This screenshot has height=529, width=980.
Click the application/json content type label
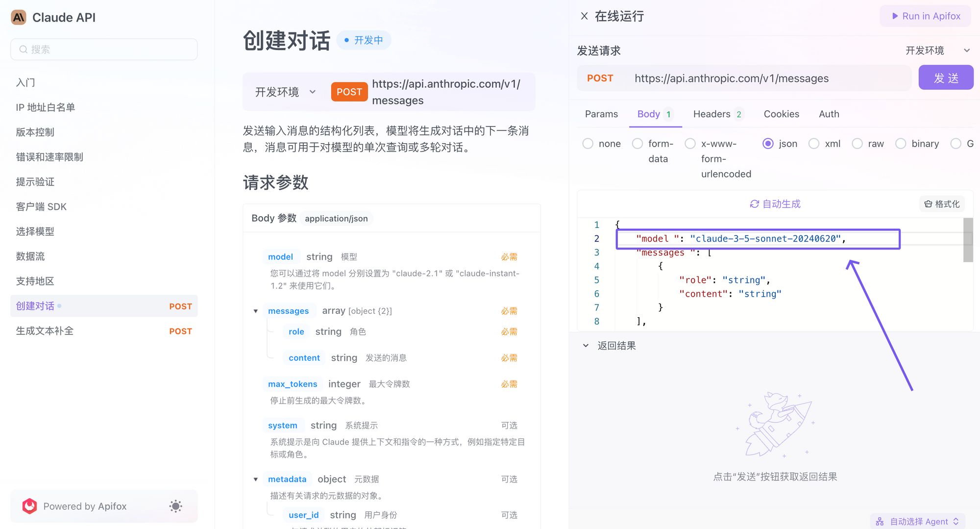337,219
